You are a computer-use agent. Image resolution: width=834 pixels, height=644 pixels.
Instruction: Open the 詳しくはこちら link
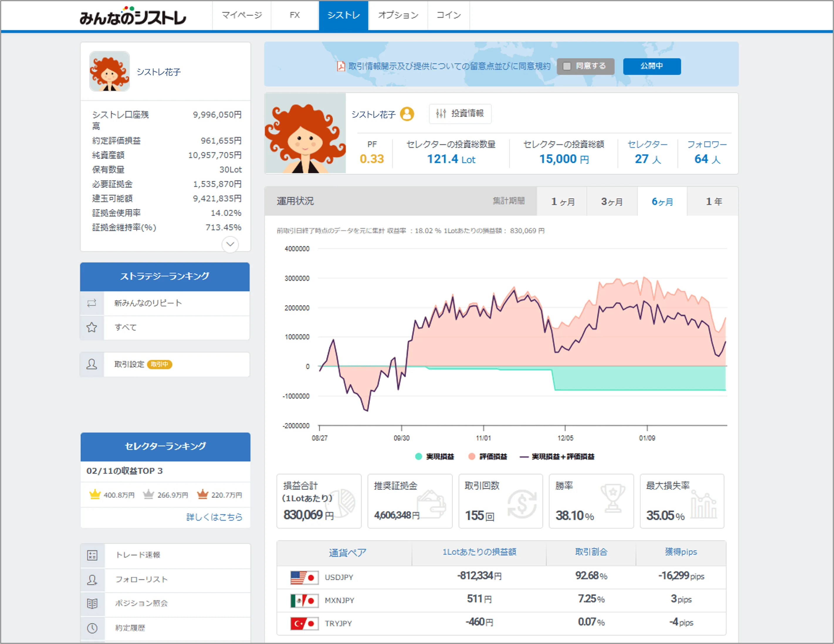(214, 517)
